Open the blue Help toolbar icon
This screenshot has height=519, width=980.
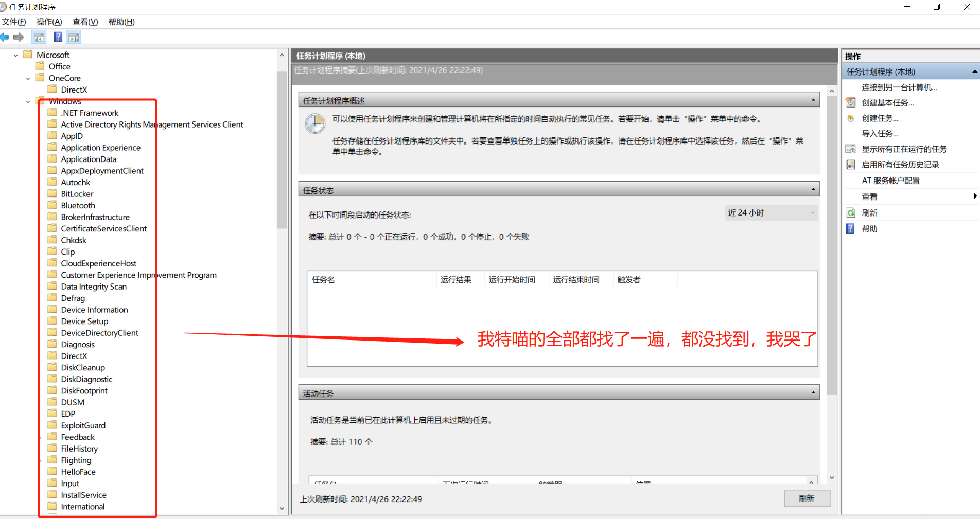tap(58, 37)
